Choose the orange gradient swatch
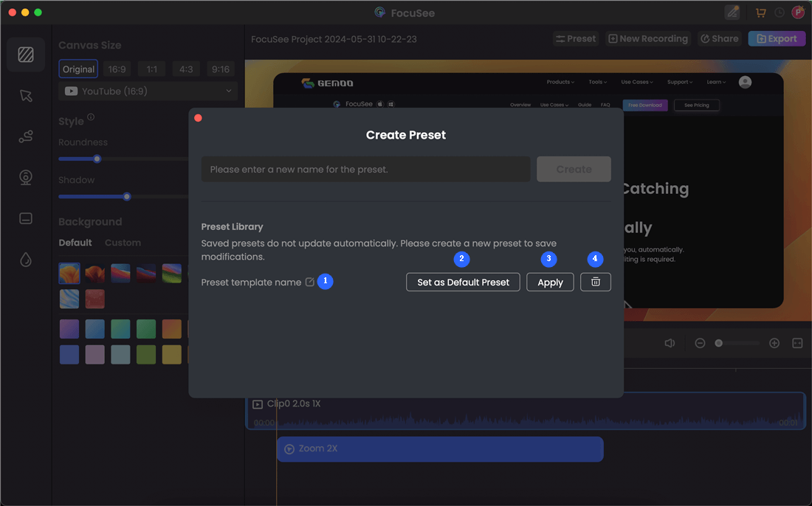This screenshot has width=812, height=506. coord(171,329)
